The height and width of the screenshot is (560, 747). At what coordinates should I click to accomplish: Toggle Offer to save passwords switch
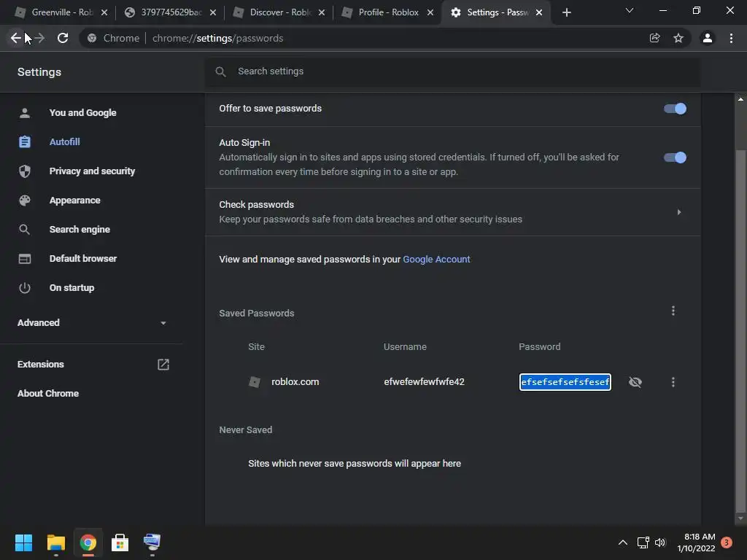coord(675,109)
